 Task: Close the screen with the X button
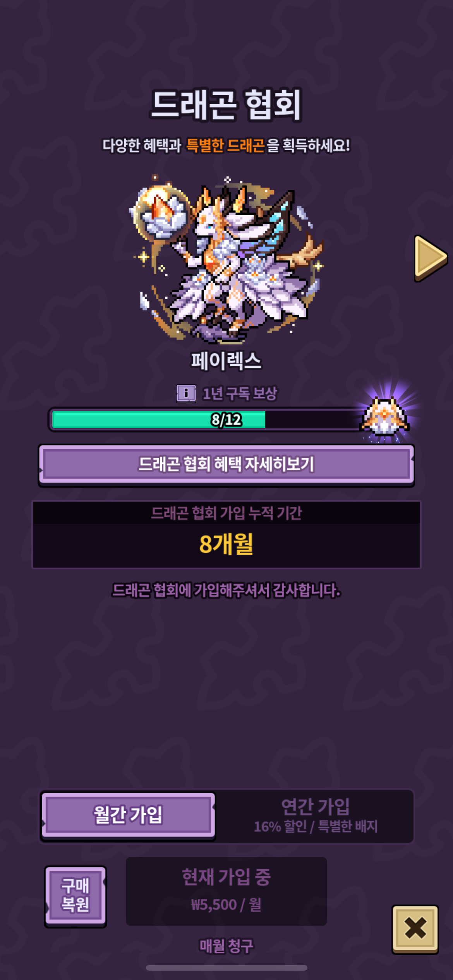click(x=415, y=929)
